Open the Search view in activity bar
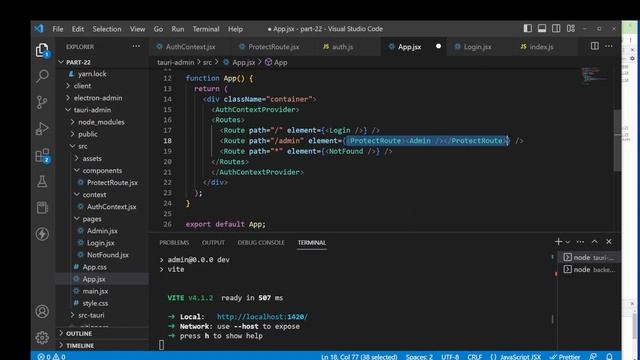640x360 pixels. [x=42, y=76]
